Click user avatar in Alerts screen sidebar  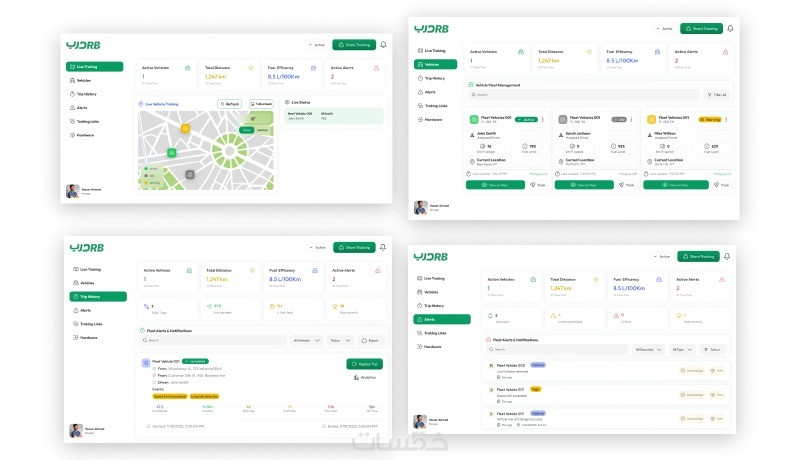pyautogui.click(x=420, y=421)
